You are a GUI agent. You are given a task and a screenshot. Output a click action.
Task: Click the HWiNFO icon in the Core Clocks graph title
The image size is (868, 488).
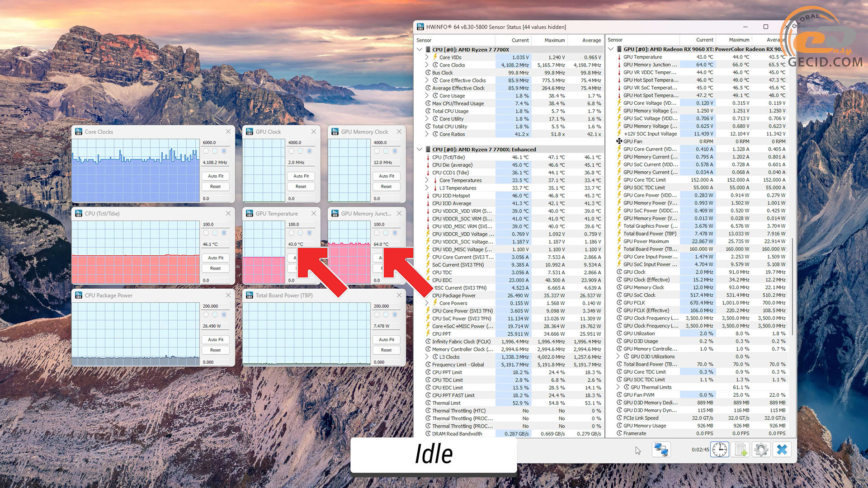tap(79, 131)
